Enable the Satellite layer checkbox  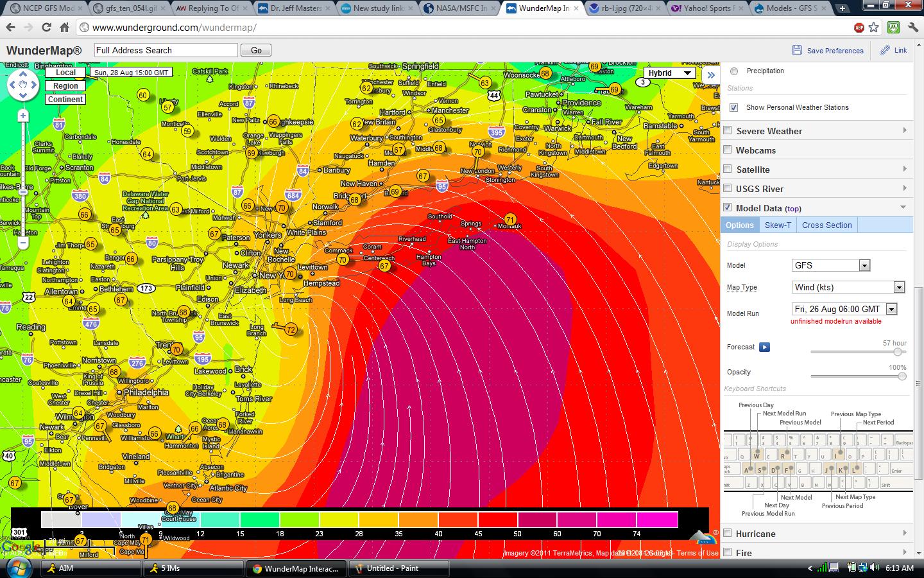click(728, 169)
